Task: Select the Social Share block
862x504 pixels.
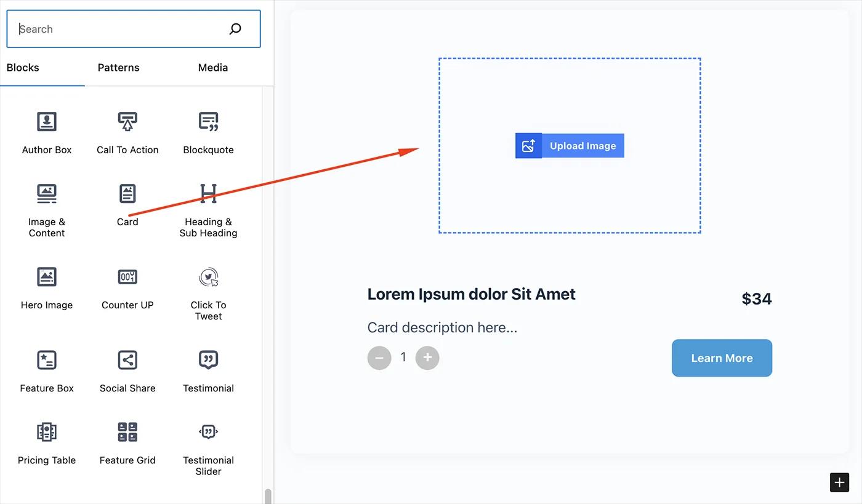Action: [127, 369]
